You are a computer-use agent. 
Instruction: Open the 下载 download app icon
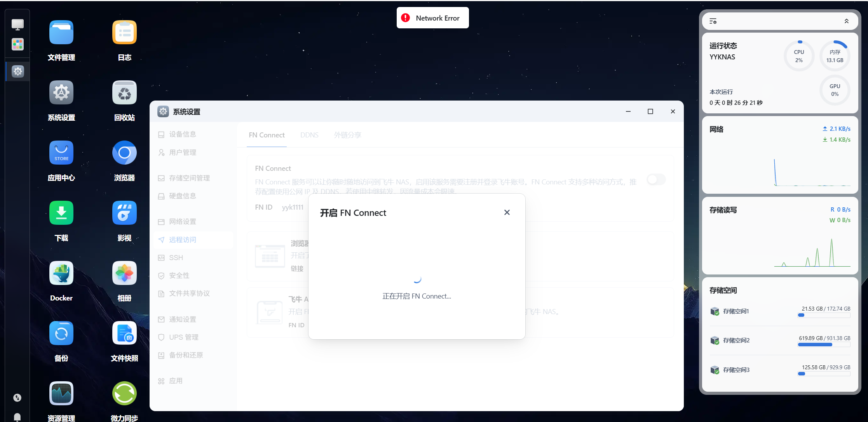click(x=61, y=213)
